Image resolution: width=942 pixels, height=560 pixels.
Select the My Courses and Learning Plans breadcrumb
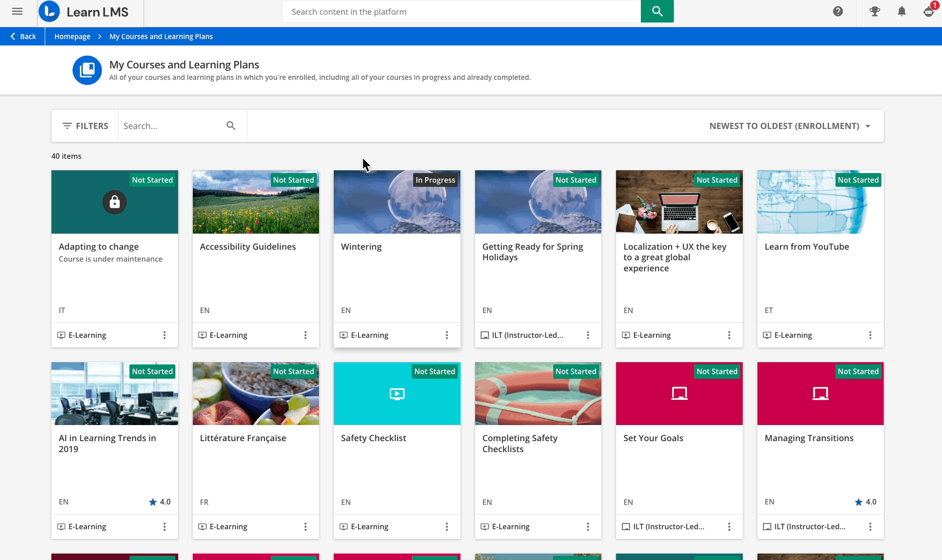[x=161, y=36]
